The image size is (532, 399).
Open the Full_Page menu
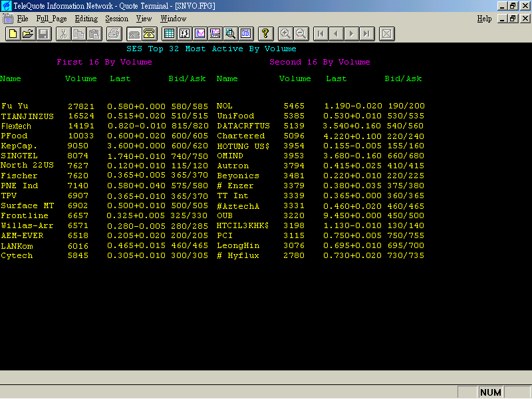point(52,19)
